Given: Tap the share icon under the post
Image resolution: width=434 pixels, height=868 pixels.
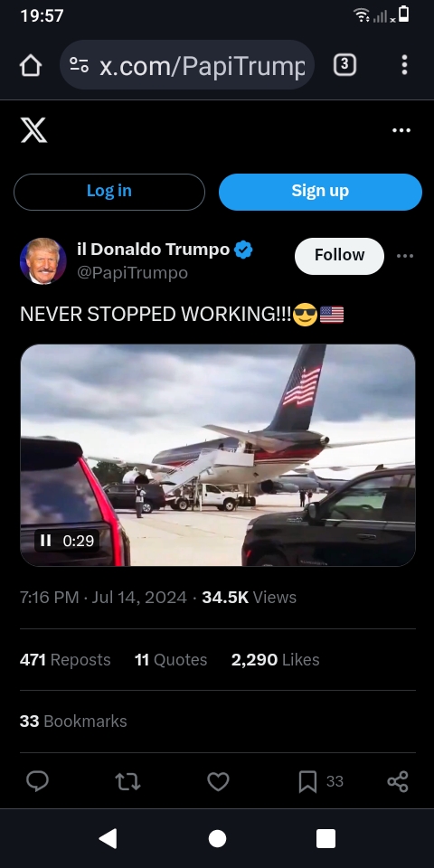Looking at the screenshot, I should [x=398, y=781].
